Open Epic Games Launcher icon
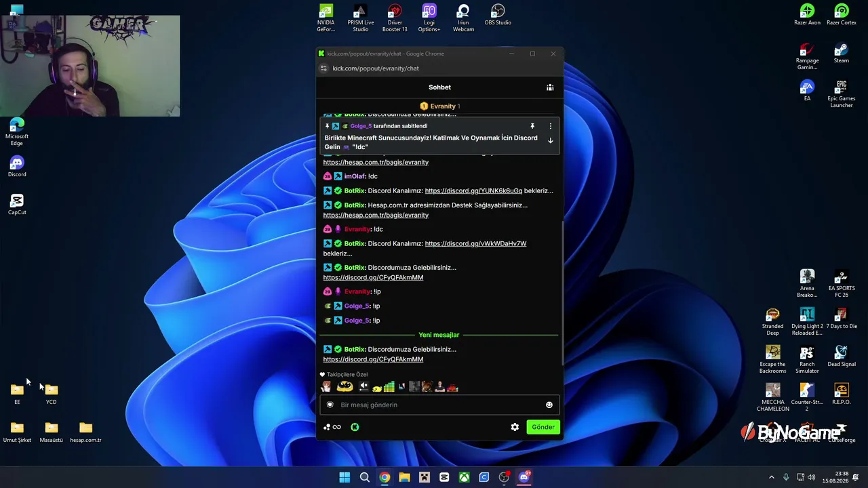868x488 pixels. pyautogui.click(x=842, y=94)
